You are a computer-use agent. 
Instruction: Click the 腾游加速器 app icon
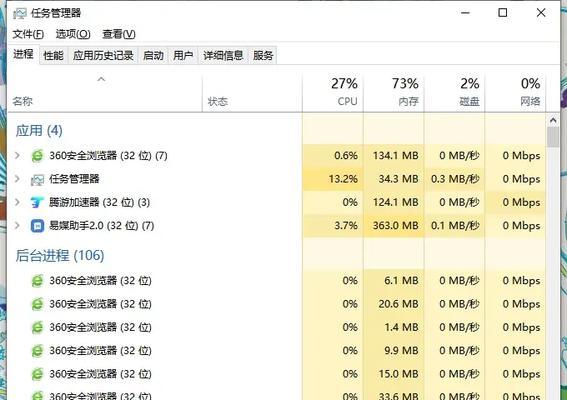coord(37,203)
